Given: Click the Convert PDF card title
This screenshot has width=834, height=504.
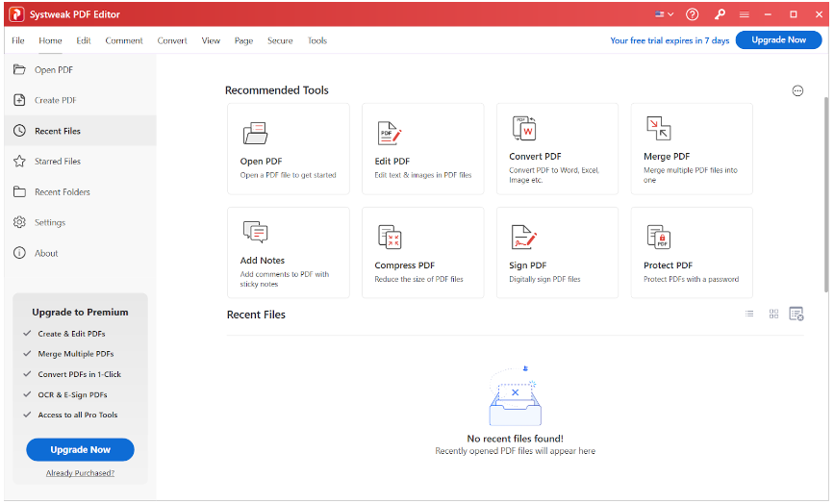Looking at the screenshot, I should [535, 157].
